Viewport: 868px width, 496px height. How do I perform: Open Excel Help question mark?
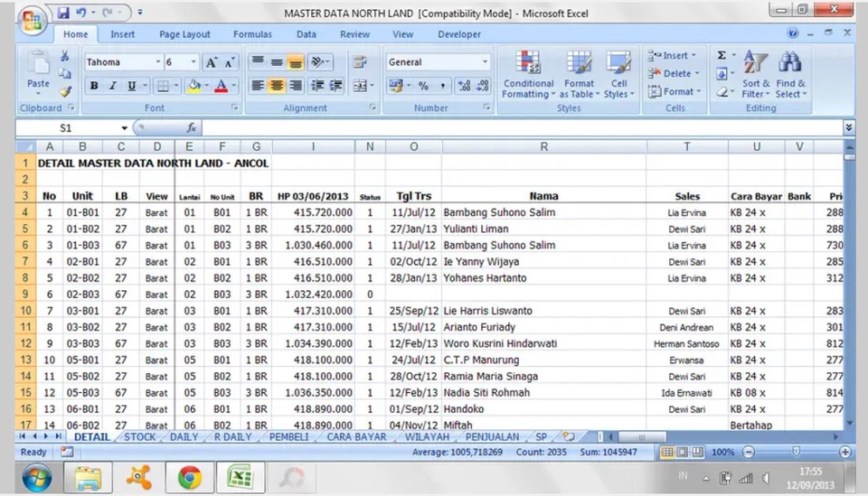point(793,33)
